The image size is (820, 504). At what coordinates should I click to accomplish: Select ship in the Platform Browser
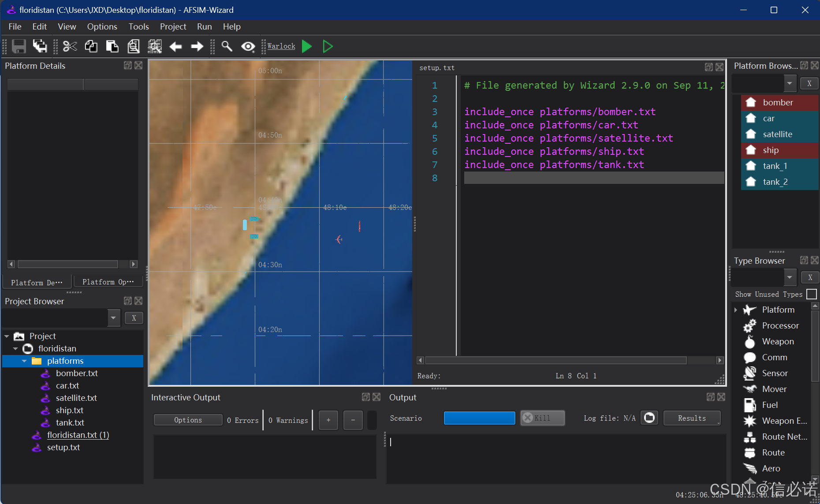coord(779,150)
